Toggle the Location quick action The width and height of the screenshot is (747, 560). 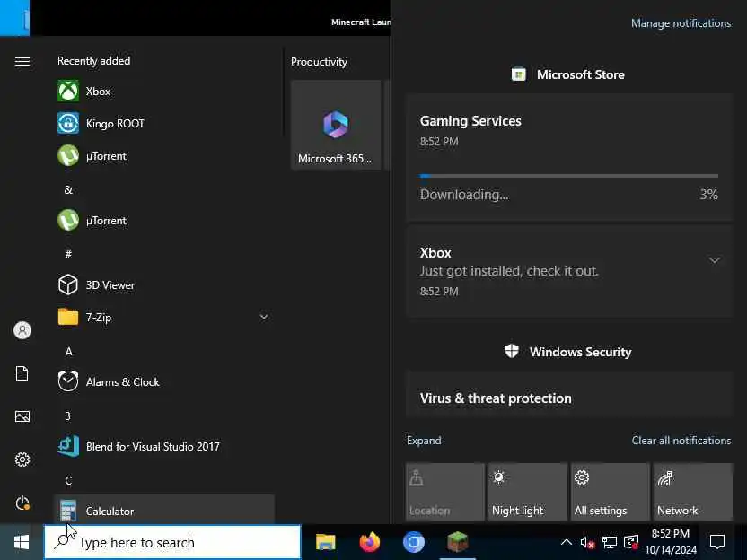(x=445, y=492)
